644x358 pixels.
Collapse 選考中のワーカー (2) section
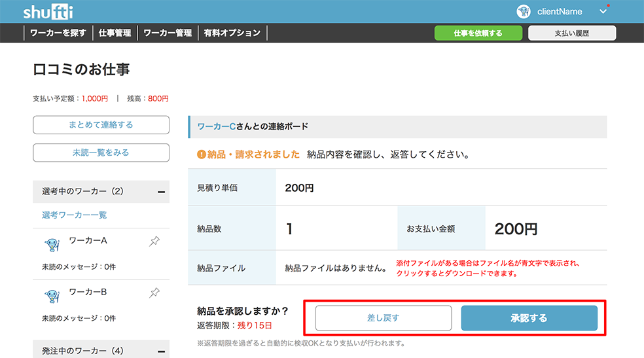[162, 192]
